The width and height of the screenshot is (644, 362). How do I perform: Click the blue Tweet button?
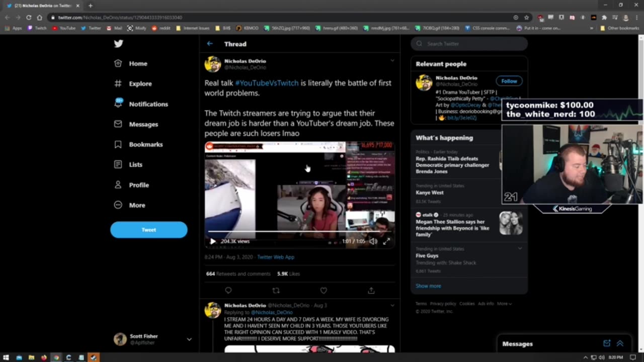(x=149, y=230)
